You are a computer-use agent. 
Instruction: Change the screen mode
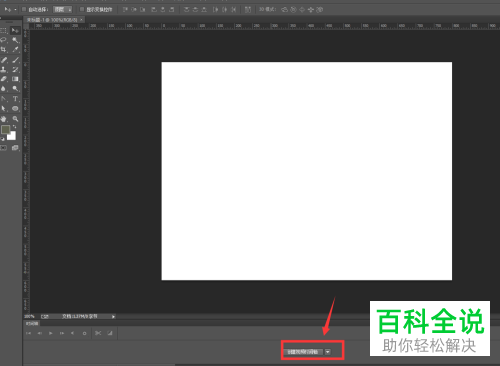[15, 148]
